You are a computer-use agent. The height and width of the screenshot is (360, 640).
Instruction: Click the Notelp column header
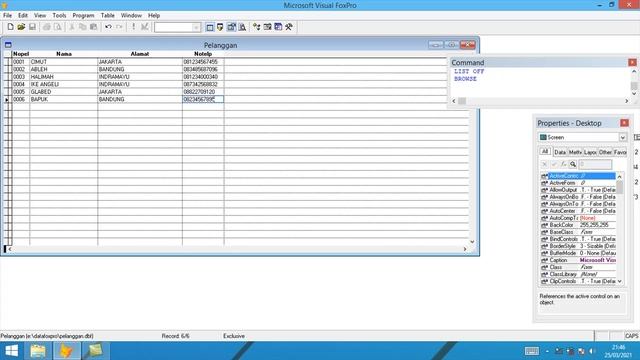point(203,54)
